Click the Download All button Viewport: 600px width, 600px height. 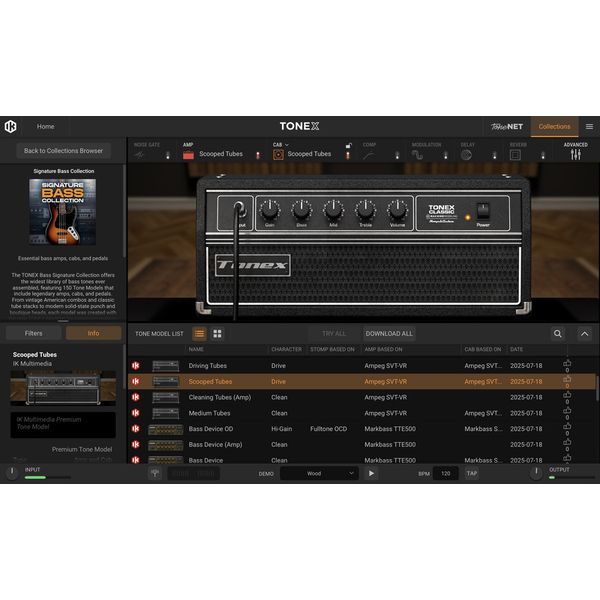[x=388, y=333]
